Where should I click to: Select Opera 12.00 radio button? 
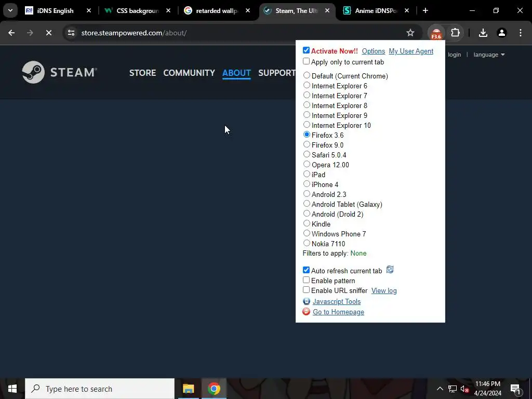[307, 164]
